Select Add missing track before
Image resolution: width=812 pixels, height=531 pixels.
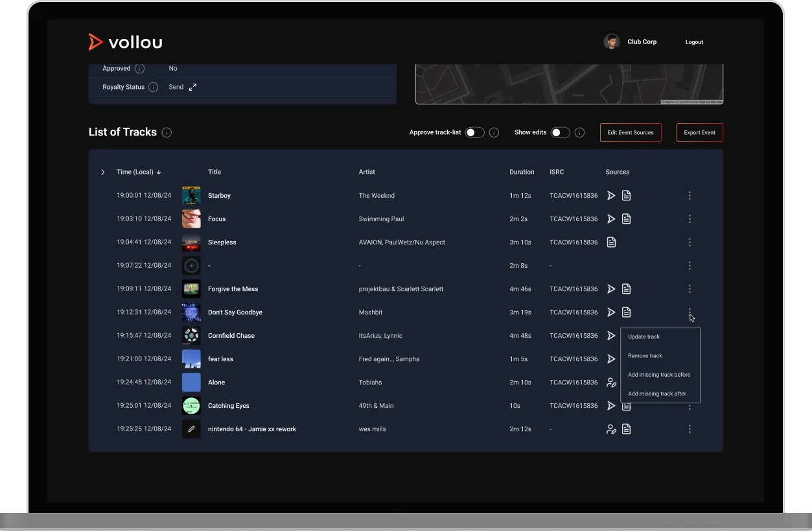point(660,374)
